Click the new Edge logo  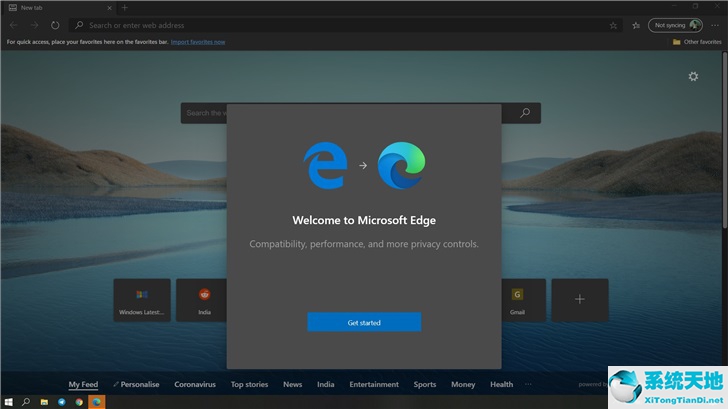point(402,165)
